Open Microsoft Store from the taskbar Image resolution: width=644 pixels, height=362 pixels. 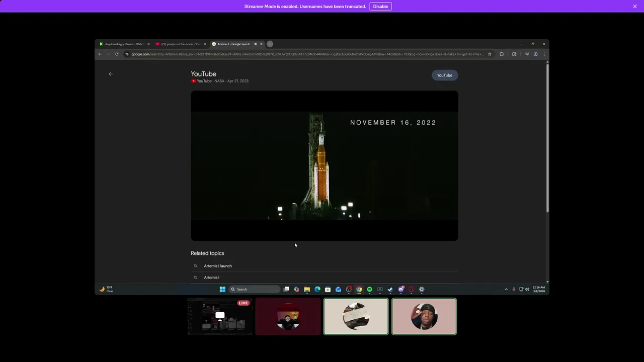coord(328,289)
